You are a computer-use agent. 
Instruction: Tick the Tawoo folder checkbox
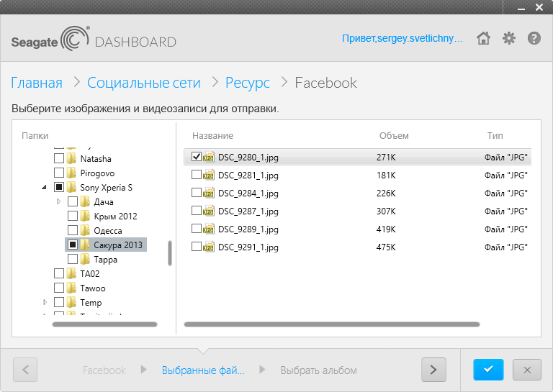59,288
